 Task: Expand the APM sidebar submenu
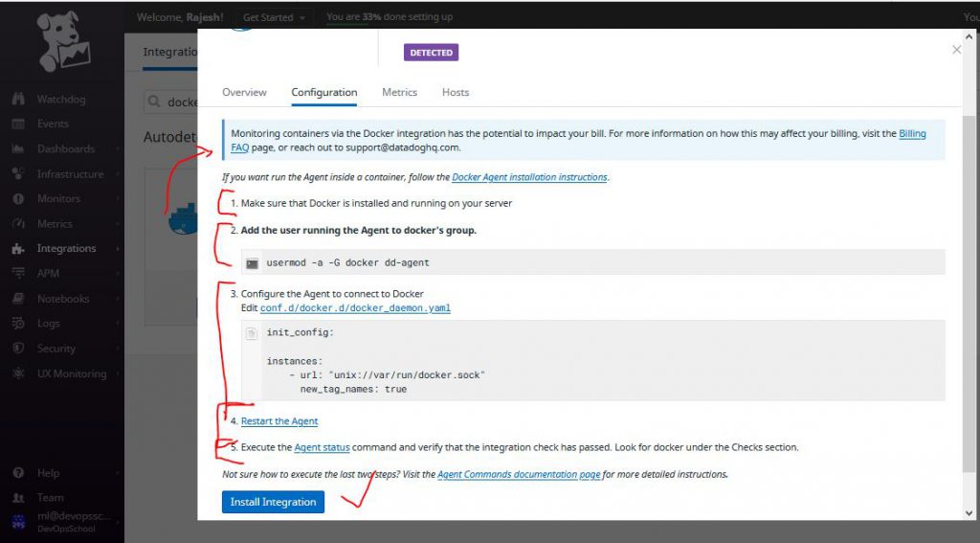pyautogui.click(x=118, y=274)
